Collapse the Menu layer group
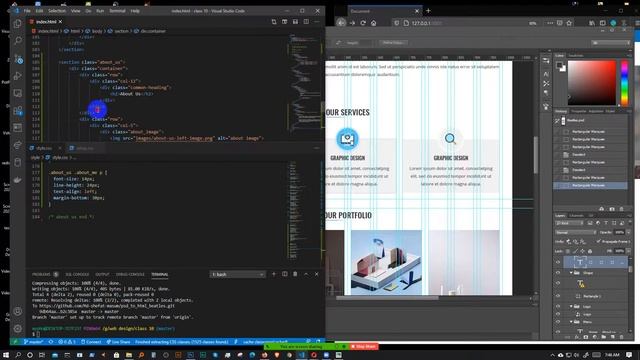 tap(571, 322)
